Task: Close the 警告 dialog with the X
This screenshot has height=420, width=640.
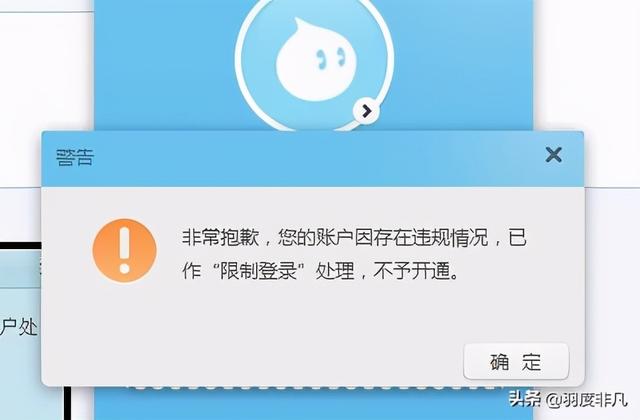Action: tap(553, 155)
